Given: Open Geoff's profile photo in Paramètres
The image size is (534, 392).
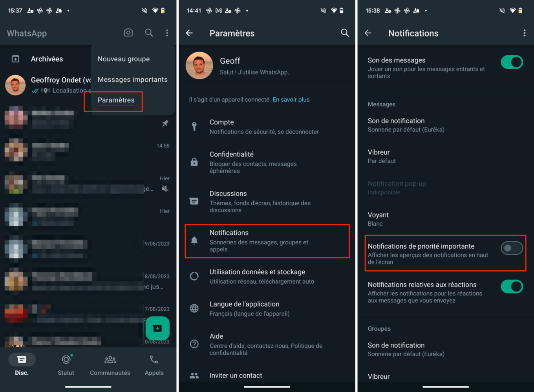Looking at the screenshot, I should coord(199,66).
